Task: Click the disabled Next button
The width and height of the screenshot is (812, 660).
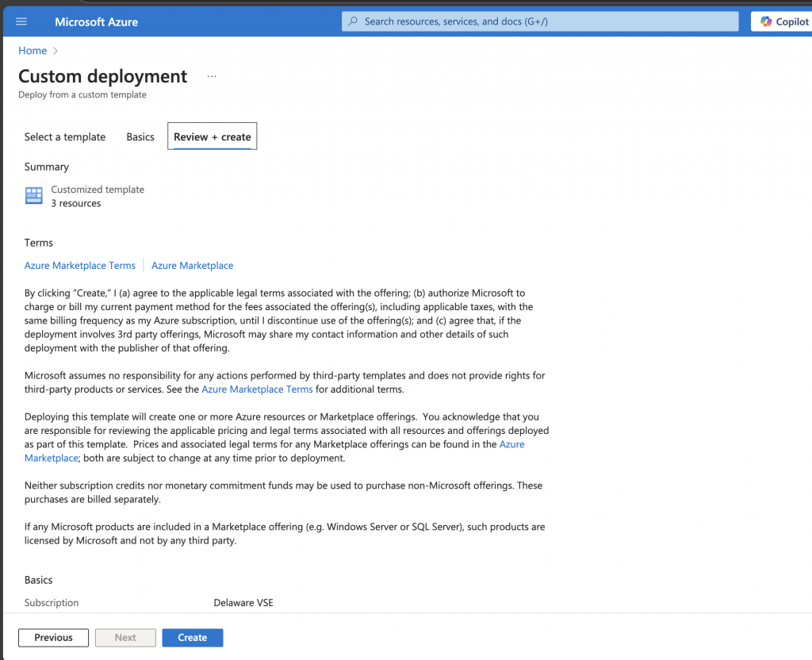Action: [125, 638]
